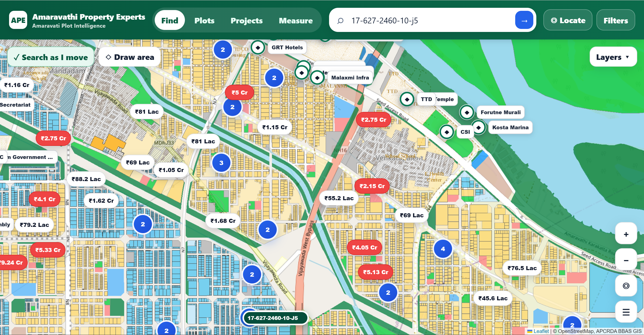
Task: Submit search with blue arrow button
Action: tap(524, 20)
